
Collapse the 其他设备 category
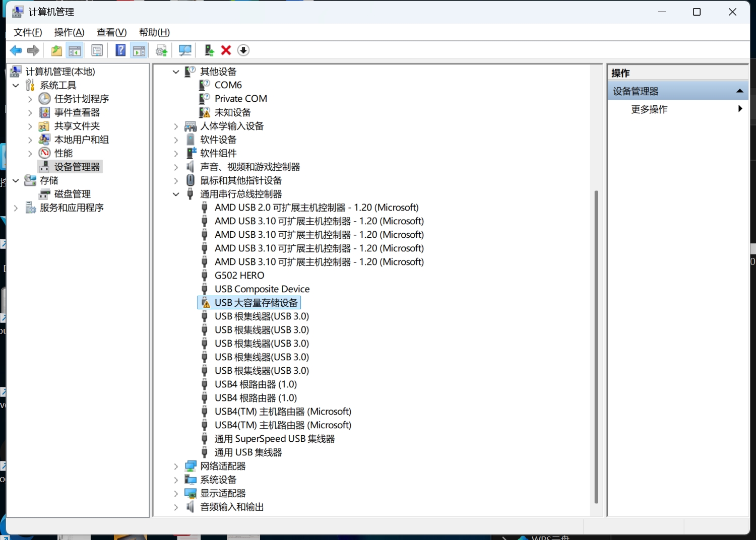tap(176, 72)
